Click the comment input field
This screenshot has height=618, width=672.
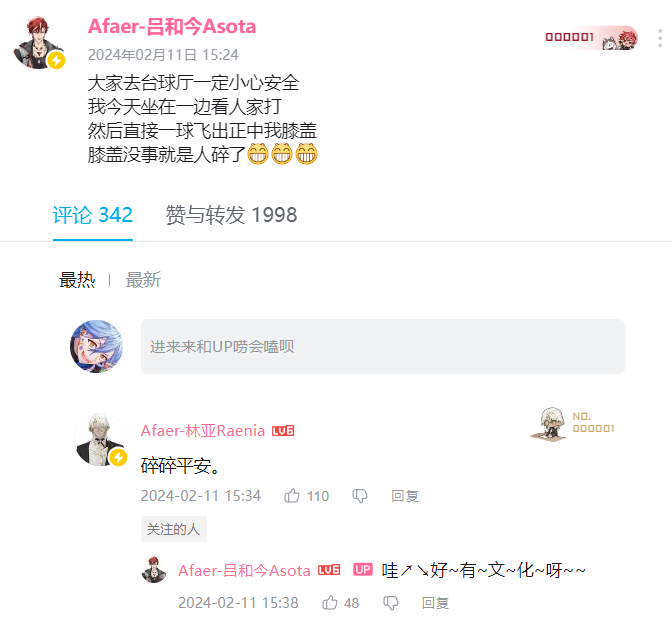[383, 346]
